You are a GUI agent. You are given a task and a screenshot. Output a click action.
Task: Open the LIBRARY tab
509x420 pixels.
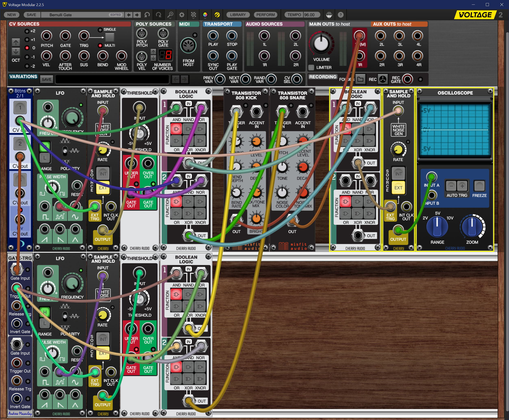(x=238, y=15)
